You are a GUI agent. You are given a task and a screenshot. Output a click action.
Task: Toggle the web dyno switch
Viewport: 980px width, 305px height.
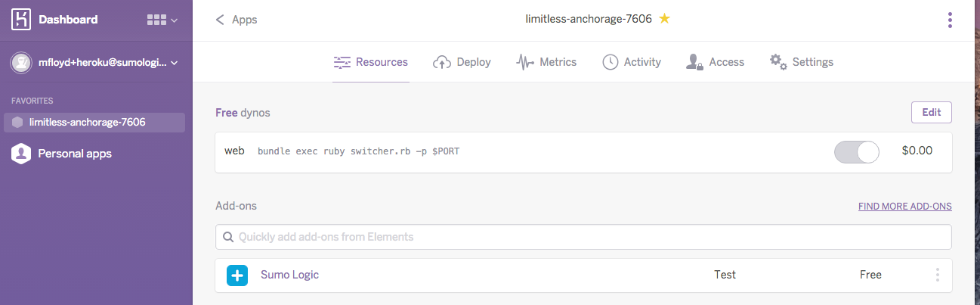[x=856, y=151]
